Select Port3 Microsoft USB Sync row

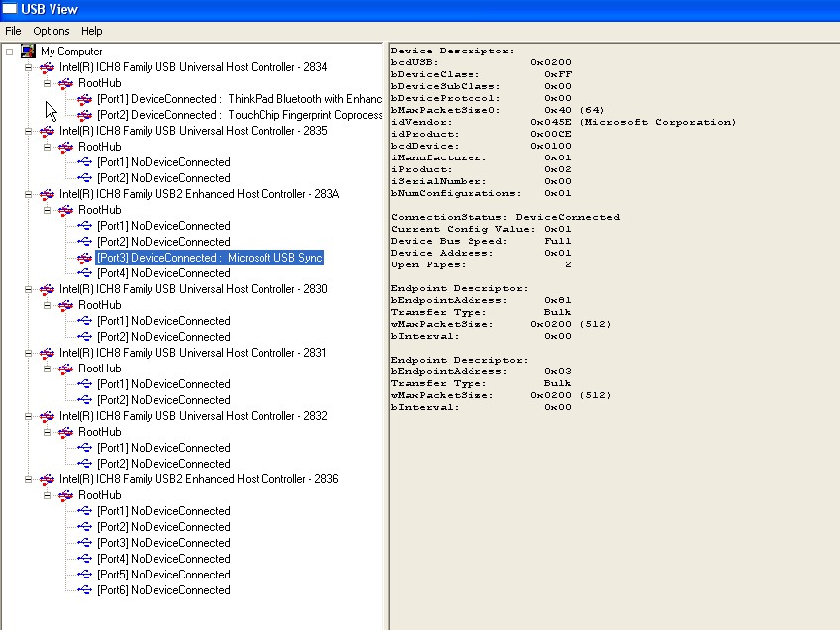click(209, 258)
